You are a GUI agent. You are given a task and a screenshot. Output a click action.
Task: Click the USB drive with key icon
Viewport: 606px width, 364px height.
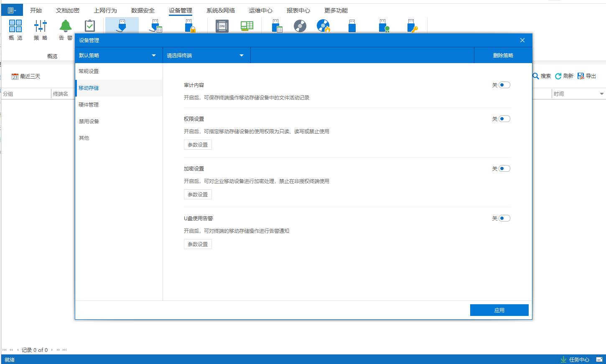coord(412,26)
